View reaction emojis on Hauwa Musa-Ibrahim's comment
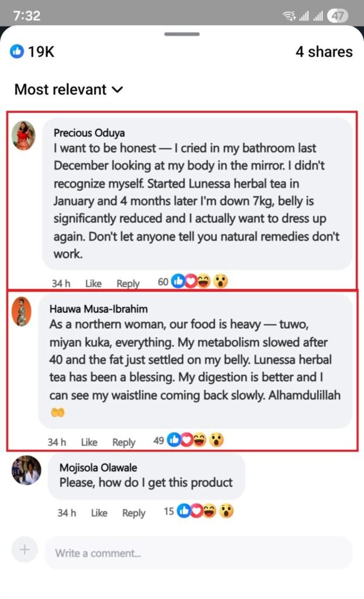Screen dimensions: 364x599 [x=195, y=440]
